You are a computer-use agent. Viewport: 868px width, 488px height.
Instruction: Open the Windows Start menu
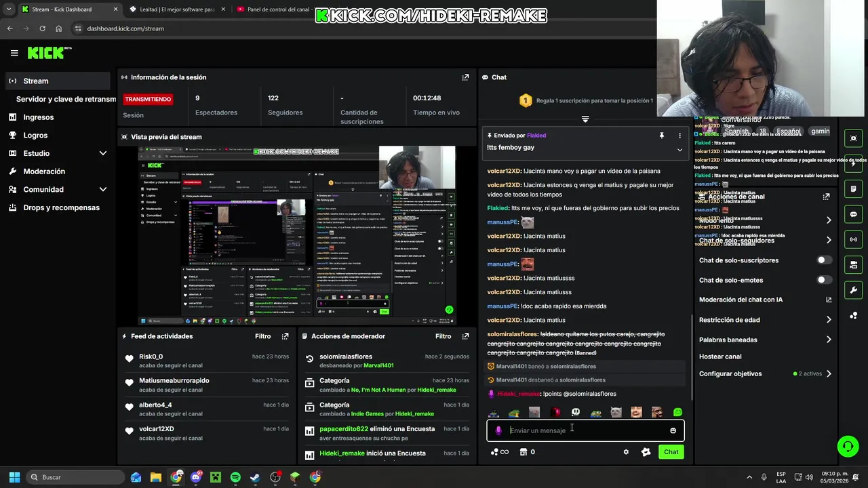pyautogui.click(x=14, y=477)
